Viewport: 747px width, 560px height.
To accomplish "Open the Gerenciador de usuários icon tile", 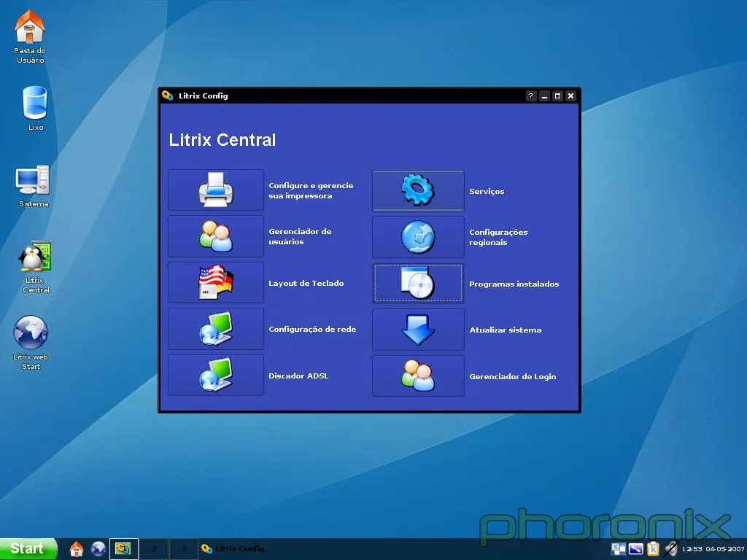I will pyautogui.click(x=216, y=236).
